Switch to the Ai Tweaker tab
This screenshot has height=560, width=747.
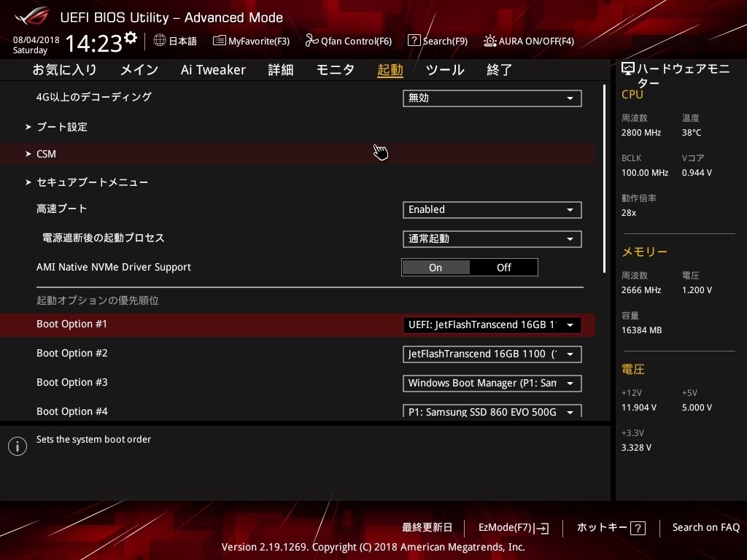pos(213,70)
